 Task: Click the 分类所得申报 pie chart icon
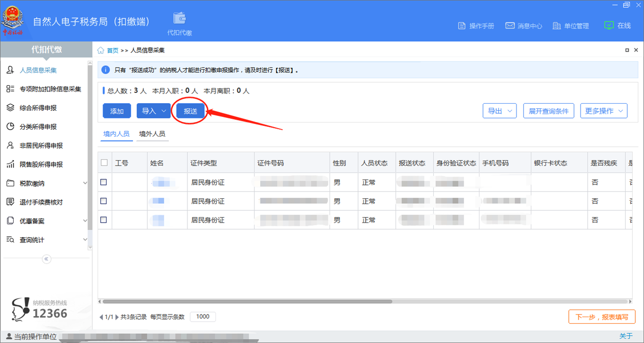coord(10,127)
